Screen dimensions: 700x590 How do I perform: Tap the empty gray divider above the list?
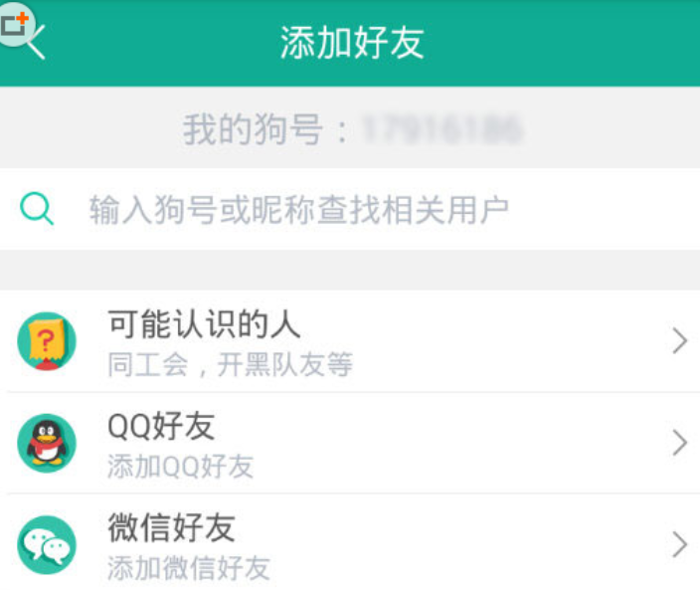[350, 270]
